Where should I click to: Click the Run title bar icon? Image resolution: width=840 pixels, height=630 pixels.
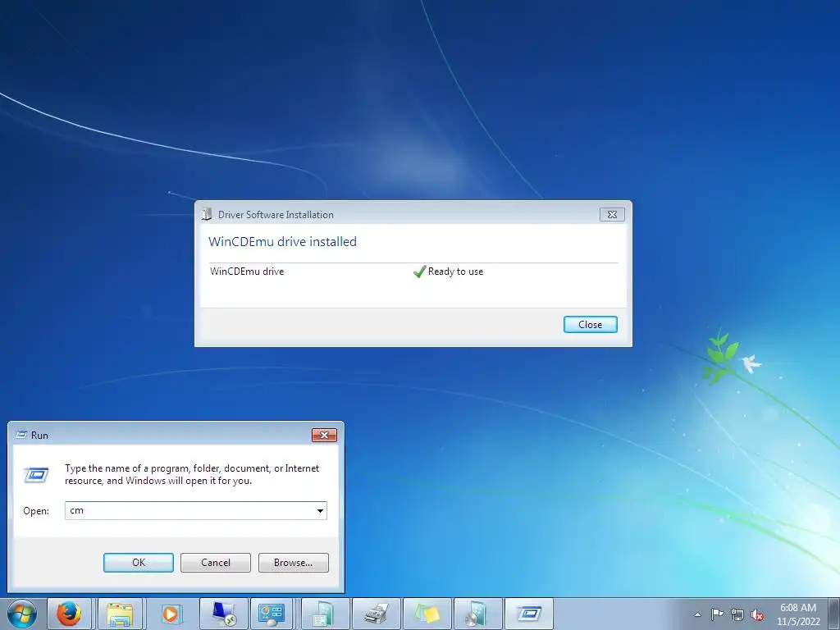coord(21,435)
